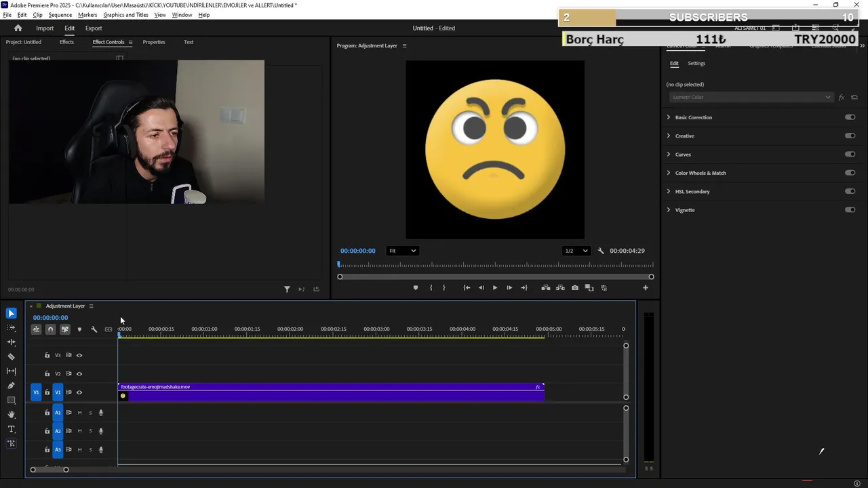868x488 pixels.
Task: Expand Vignette section
Action: [x=669, y=209]
